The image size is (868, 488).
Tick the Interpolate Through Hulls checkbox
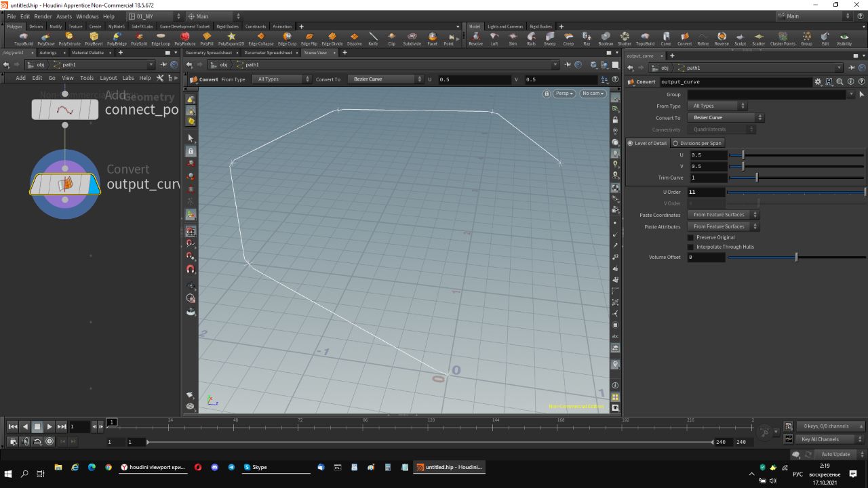pos(691,247)
